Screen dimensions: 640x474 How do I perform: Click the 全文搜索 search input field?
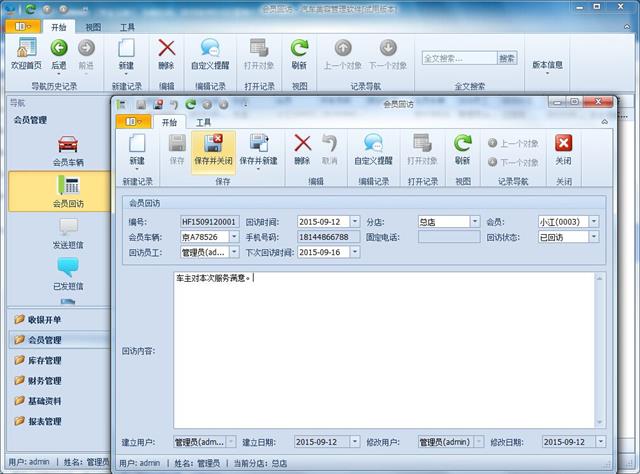(x=460, y=58)
